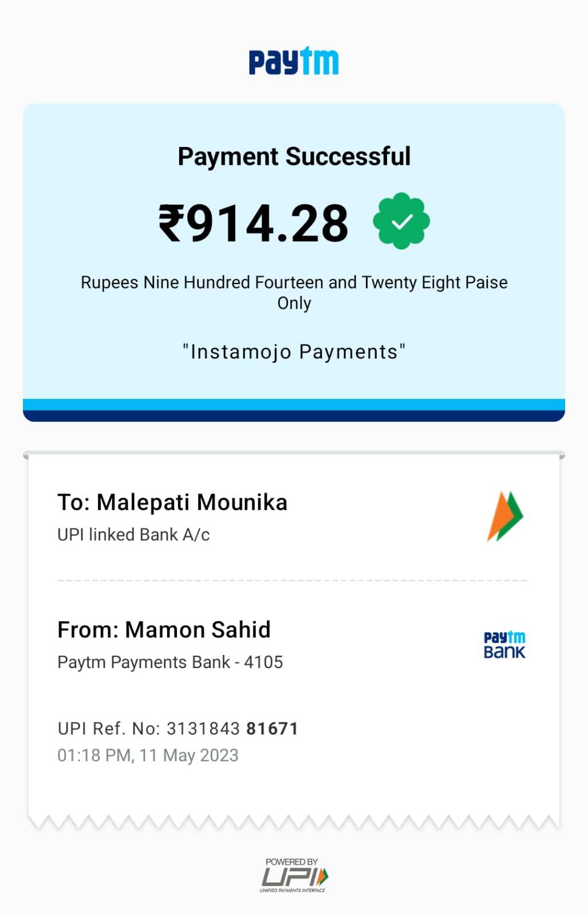Click the light blue stripe on card
Image resolution: width=588 pixels, height=916 pixels.
pos(294,404)
